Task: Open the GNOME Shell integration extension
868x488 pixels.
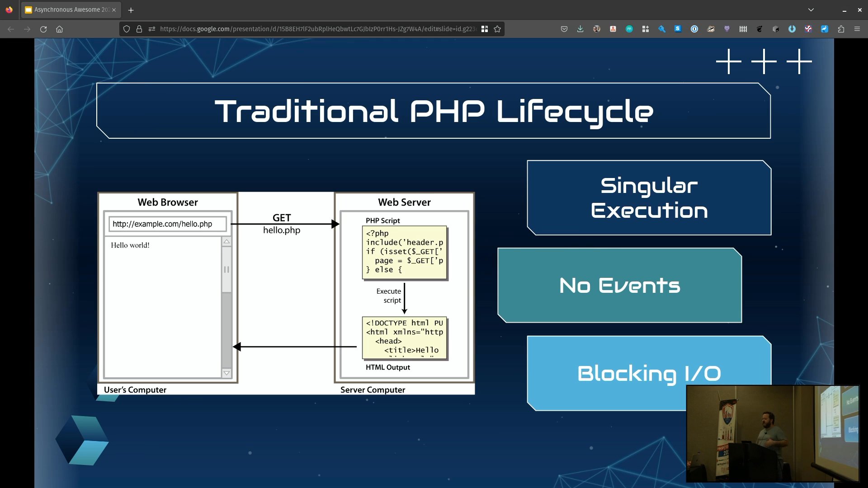Action: [759, 29]
